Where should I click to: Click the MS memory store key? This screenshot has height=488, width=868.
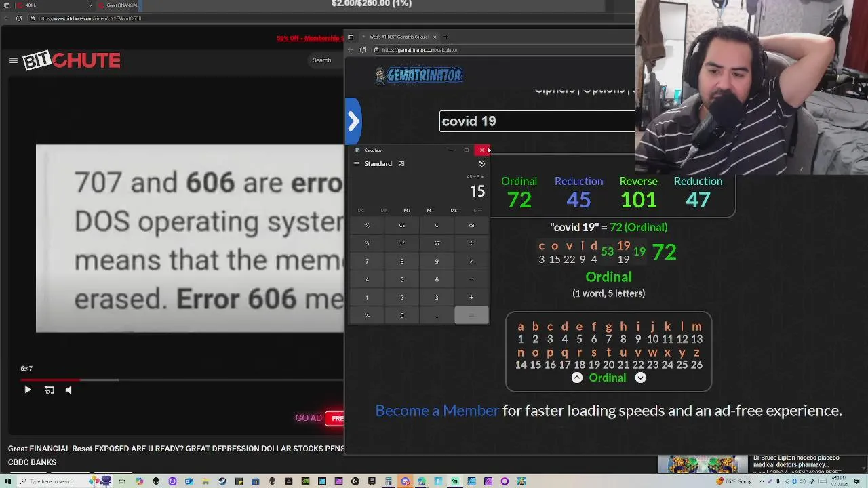click(x=454, y=210)
